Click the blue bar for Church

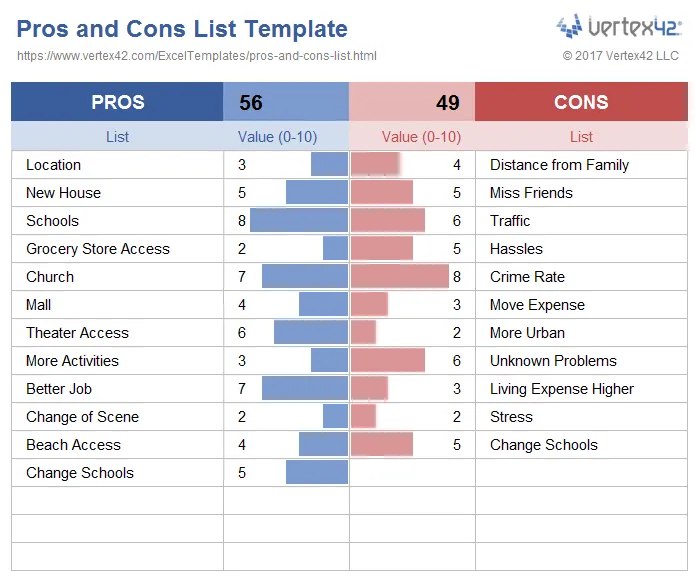(x=305, y=276)
